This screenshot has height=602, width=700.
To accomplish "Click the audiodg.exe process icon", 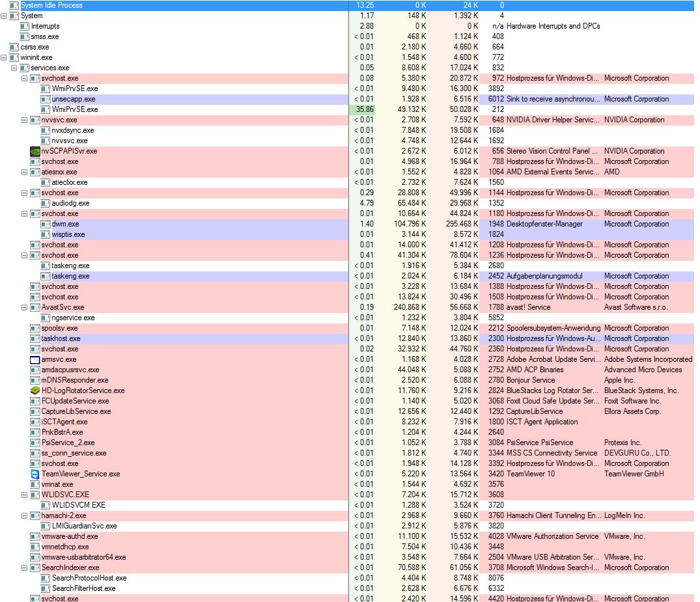I will (x=45, y=203).
